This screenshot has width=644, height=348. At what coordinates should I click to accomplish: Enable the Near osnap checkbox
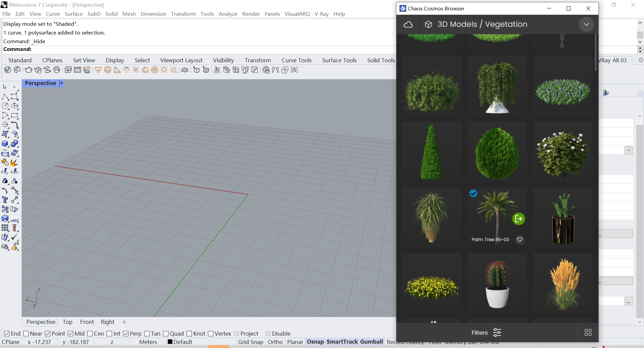pyautogui.click(x=26, y=334)
